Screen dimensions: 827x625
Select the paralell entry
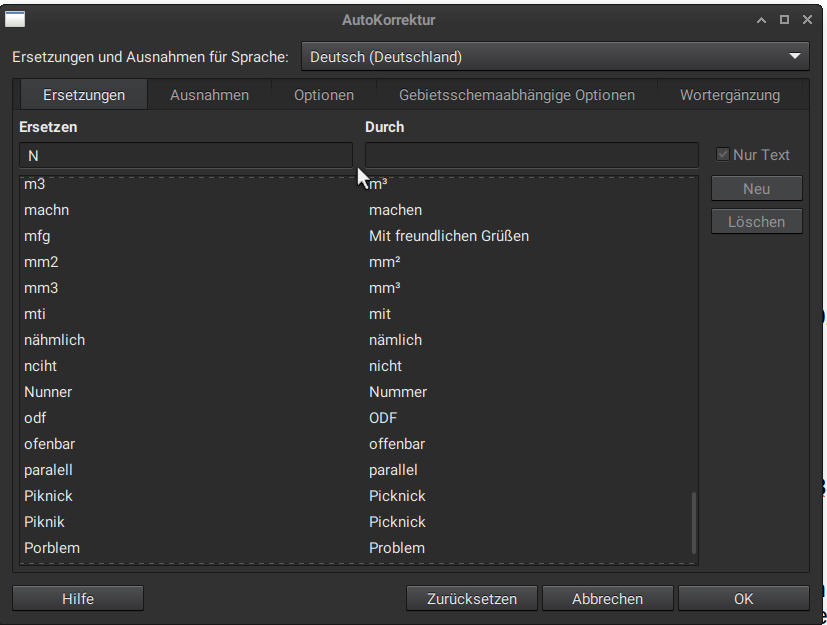359,469
